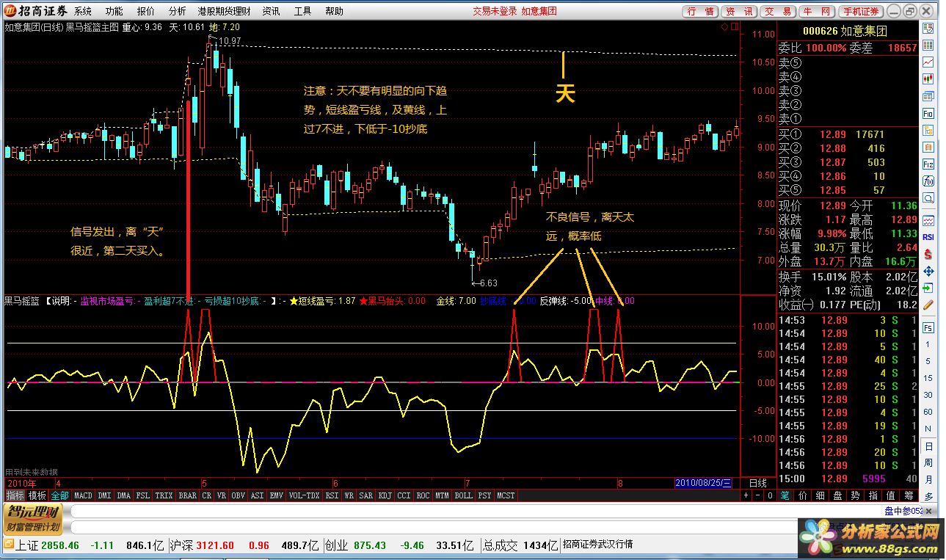The image size is (946, 560).
Task: Set period to 30 minutes in sidebar
Action: pos(928,395)
